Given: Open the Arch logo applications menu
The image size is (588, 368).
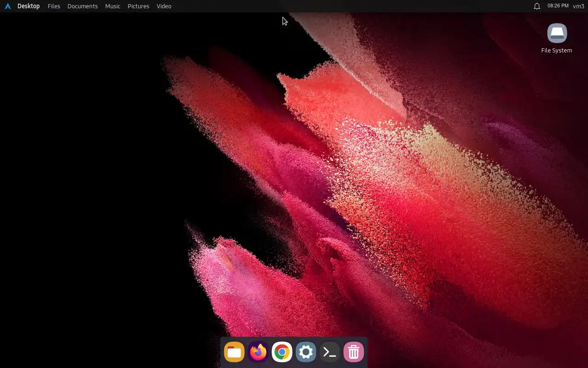Looking at the screenshot, I should click(x=7, y=6).
